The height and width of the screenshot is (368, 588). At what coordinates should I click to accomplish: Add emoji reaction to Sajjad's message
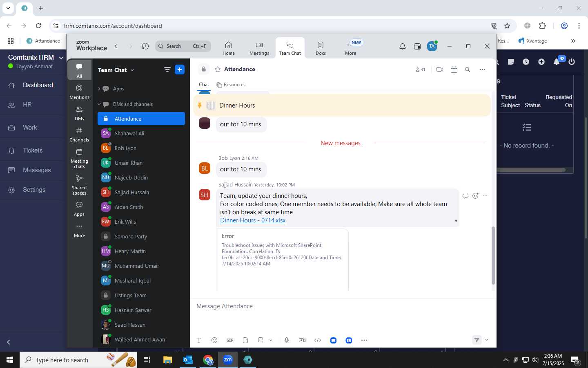click(475, 196)
